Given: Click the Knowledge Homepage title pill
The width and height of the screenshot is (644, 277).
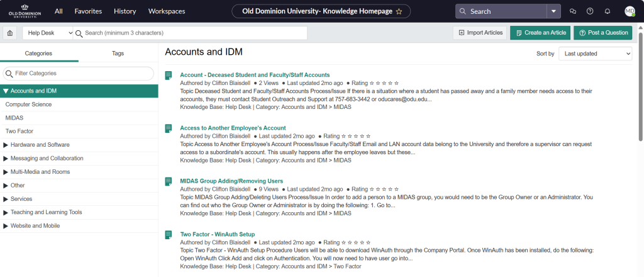Looking at the screenshot, I should pyautogui.click(x=321, y=11).
